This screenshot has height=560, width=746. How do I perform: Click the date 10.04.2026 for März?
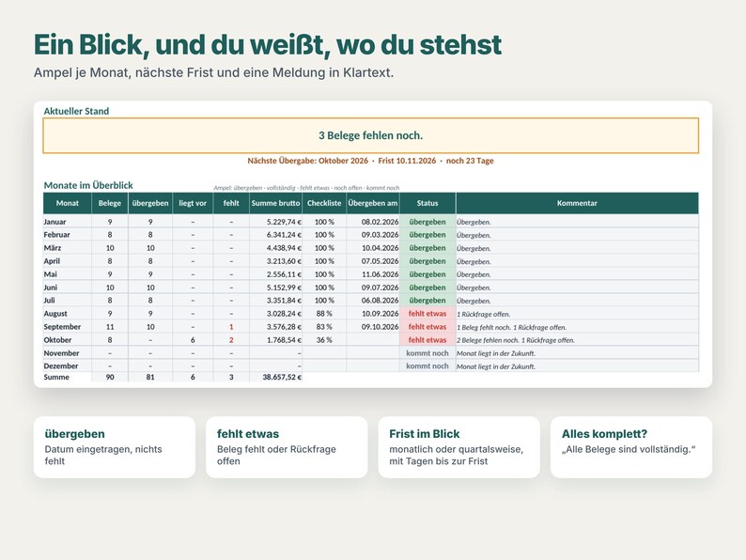[380, 248]
